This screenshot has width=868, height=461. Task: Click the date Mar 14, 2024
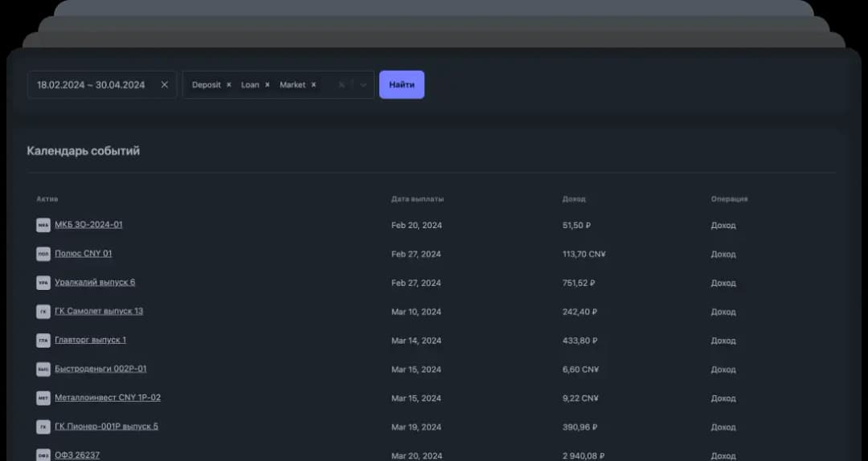(x=416, y=341)
